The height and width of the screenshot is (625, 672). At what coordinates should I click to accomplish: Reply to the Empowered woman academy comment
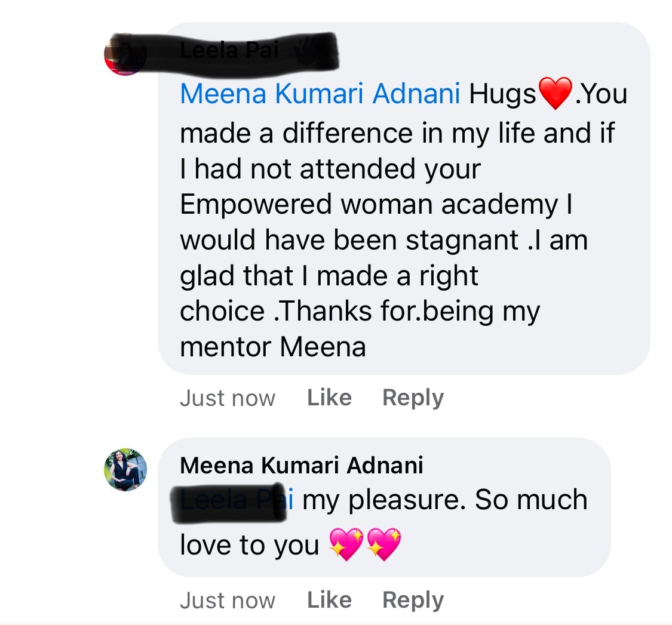[413, 398]
